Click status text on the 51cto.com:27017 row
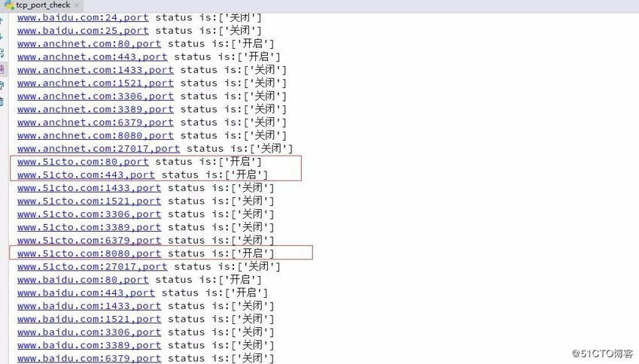639x364 pixels. (x=227, y=267)
